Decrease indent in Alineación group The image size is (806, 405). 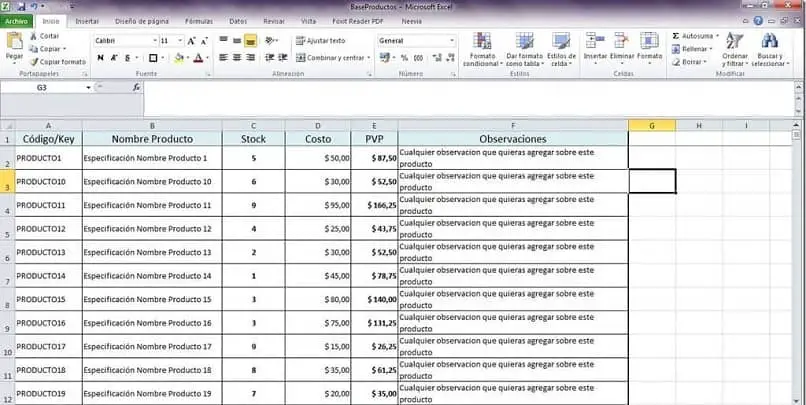(x=269, y=58)
